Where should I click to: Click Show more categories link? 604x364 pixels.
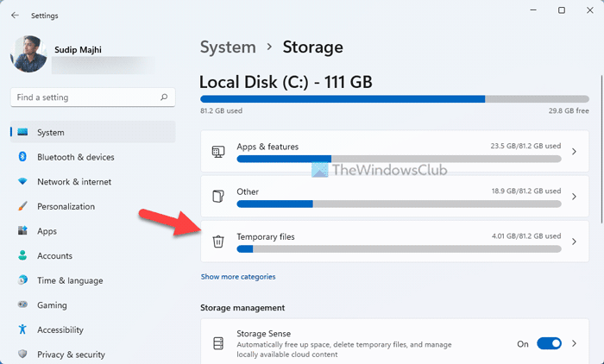[x=238, y=277]
